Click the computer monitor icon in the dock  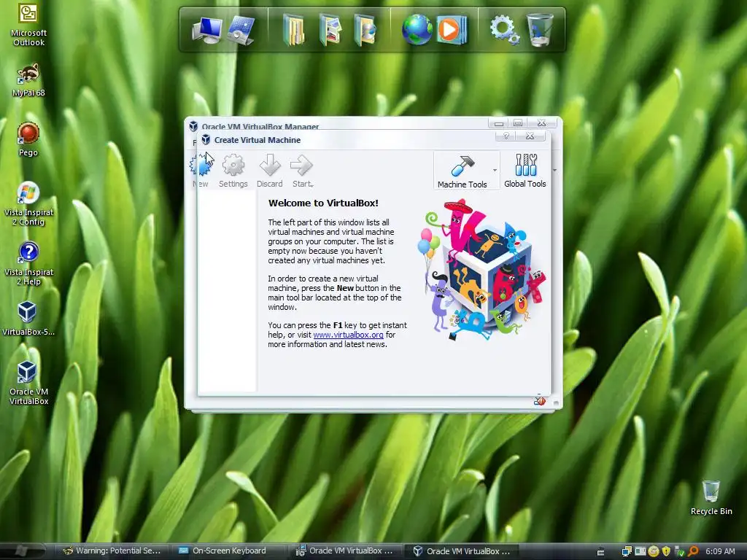coord(207,31)
